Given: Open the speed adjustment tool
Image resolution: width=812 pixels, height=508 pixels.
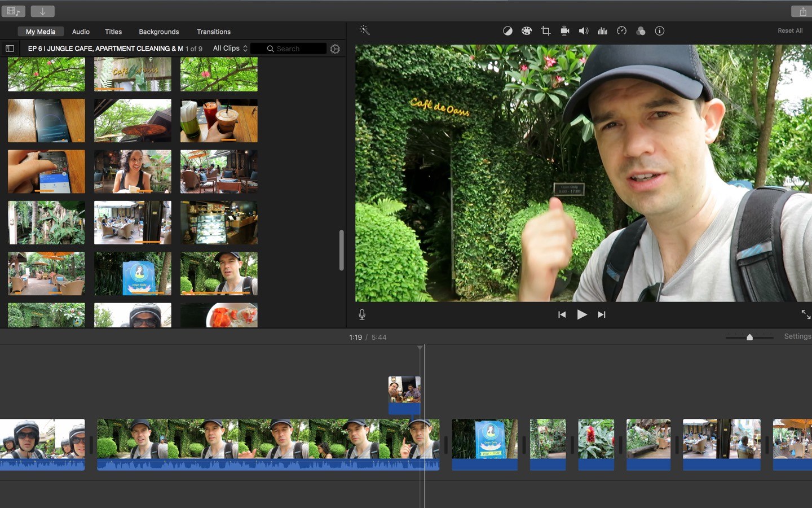Looking at the screenshot, I should point(621,31).
